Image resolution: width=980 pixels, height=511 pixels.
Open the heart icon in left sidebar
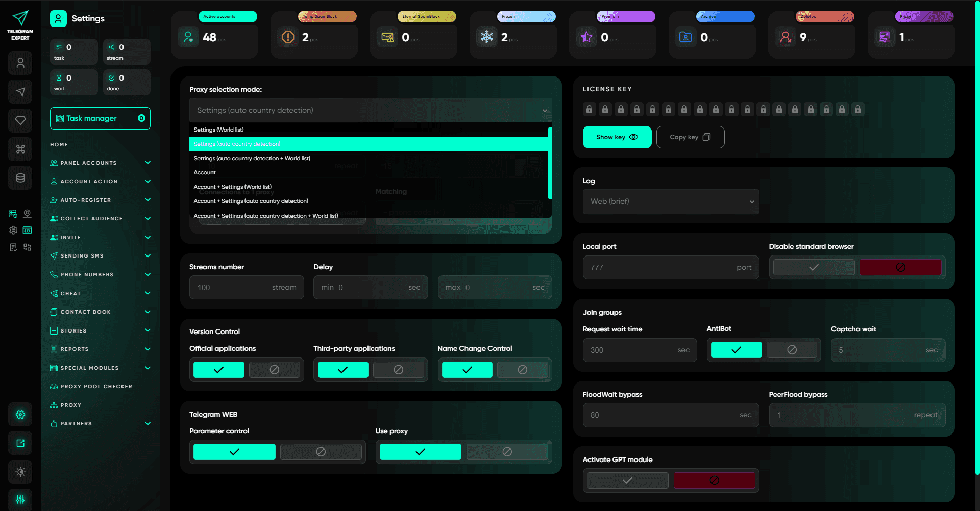tap(20, 120)
